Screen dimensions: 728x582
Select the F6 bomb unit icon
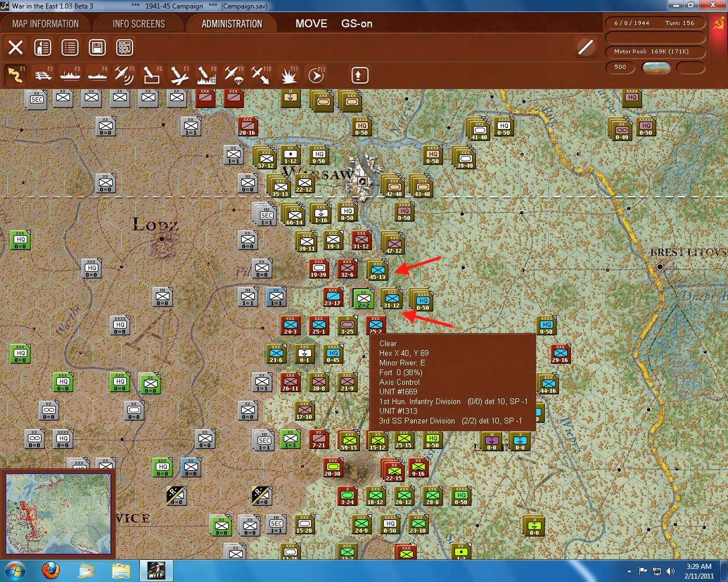point(152,75)
